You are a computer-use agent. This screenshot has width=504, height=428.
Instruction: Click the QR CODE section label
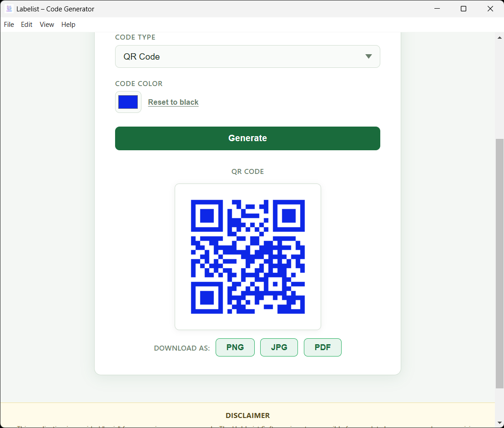247,171
